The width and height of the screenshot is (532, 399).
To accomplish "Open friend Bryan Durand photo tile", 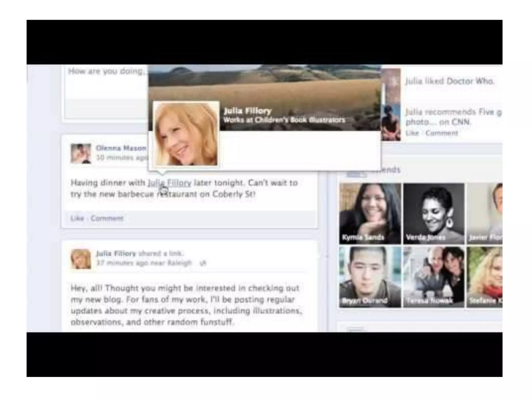I will click(370, 277).
